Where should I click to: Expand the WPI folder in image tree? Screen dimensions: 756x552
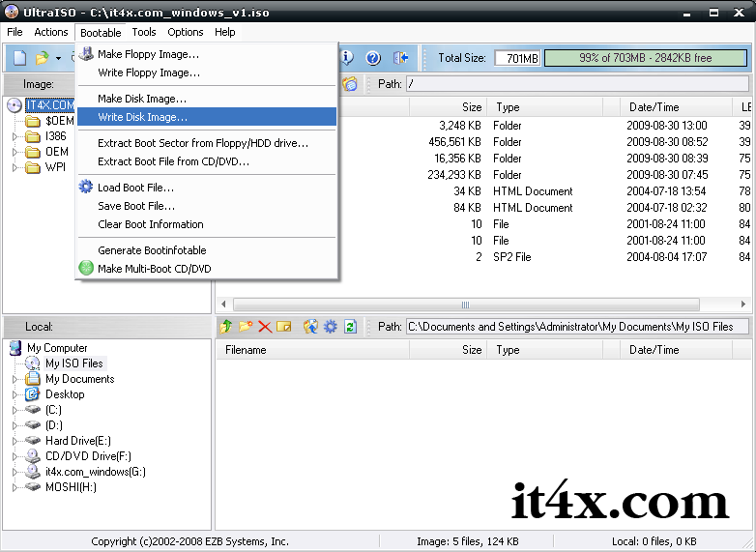tap(15, 167)
